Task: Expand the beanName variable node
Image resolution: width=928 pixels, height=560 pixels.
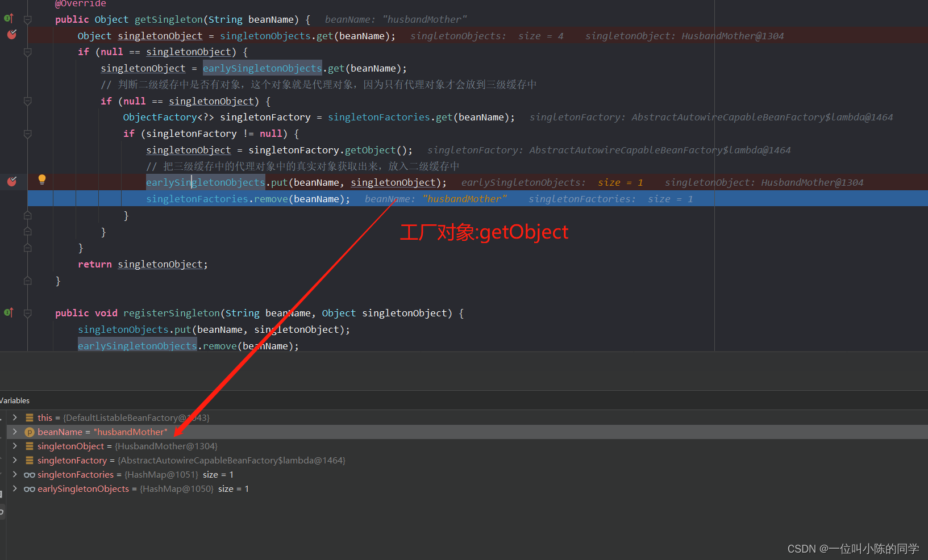Action: (15, 432)
